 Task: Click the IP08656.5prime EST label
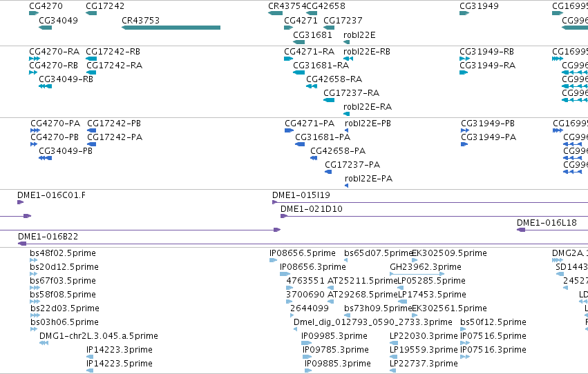(x=302, y=253)
